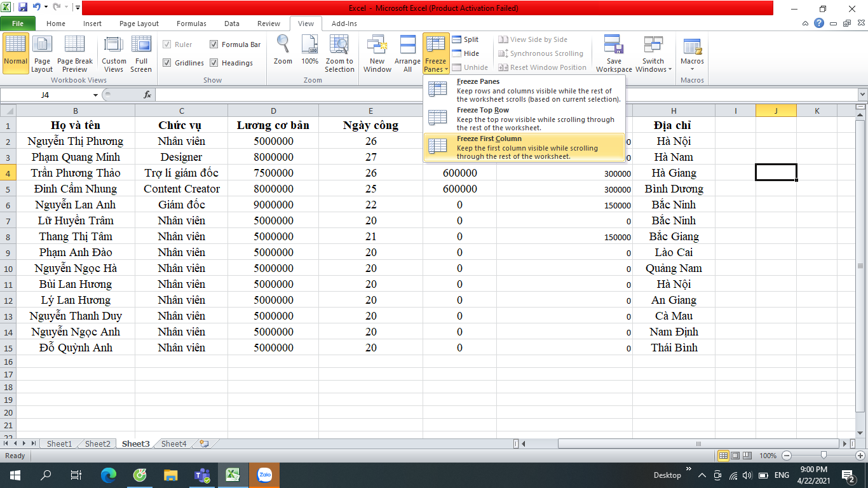
Task: Click the Insert Function fx icon
Action: coord(147,95)
